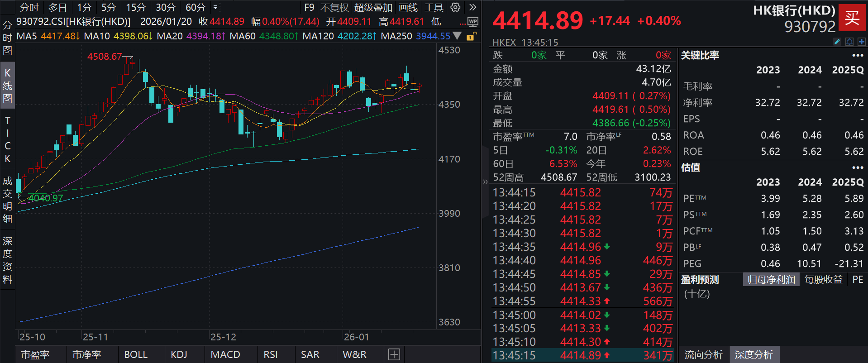Open chart settings gear icon
Screen dimensions: 868x363
pyautogui.click(x=455, y=7)
